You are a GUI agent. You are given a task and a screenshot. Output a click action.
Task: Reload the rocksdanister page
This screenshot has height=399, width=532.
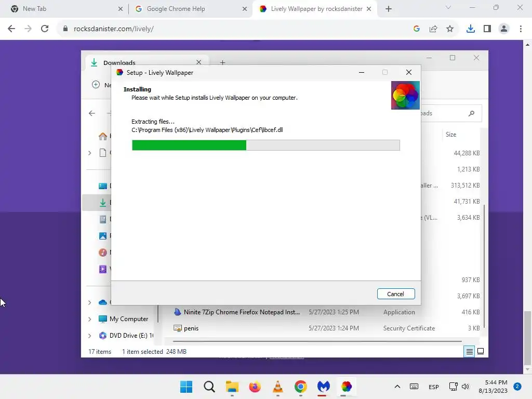pyautogui.click(x=45, y=29)
